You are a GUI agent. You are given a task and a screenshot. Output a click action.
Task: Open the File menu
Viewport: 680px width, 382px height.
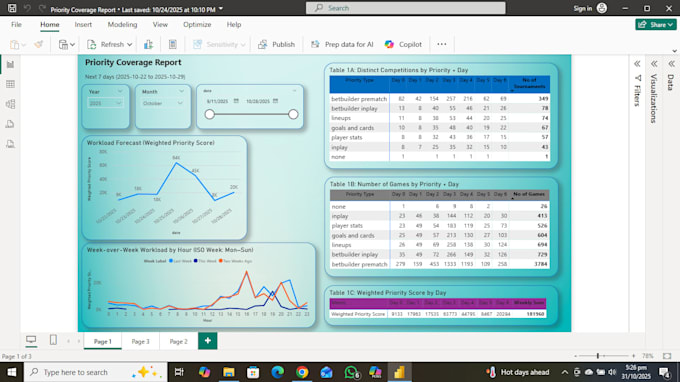click(16, 25)
